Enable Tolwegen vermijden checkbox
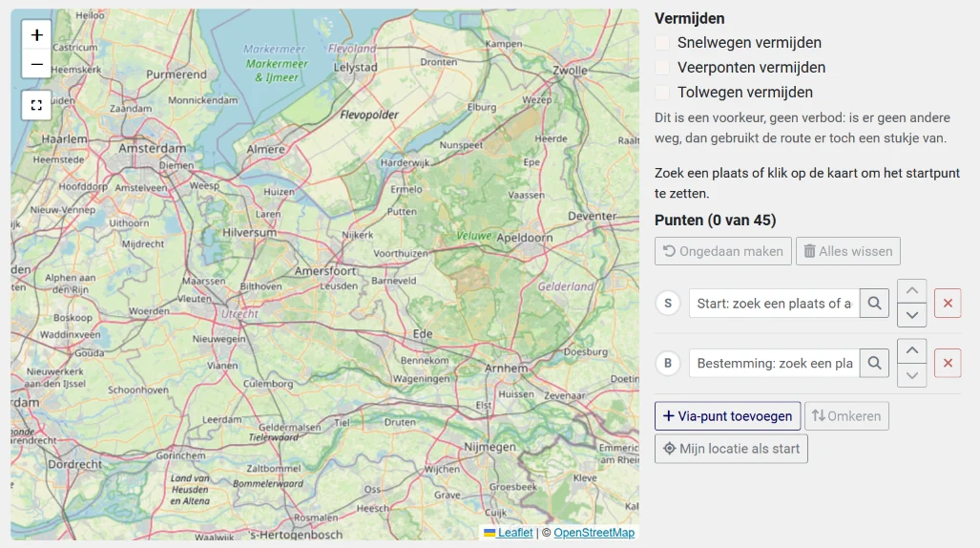 tap(662, 93)
